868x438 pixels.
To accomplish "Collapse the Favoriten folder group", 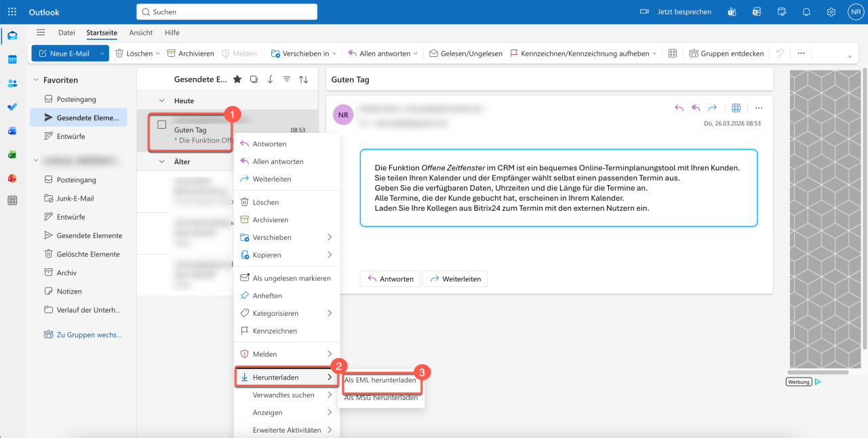I will [36, 80].
